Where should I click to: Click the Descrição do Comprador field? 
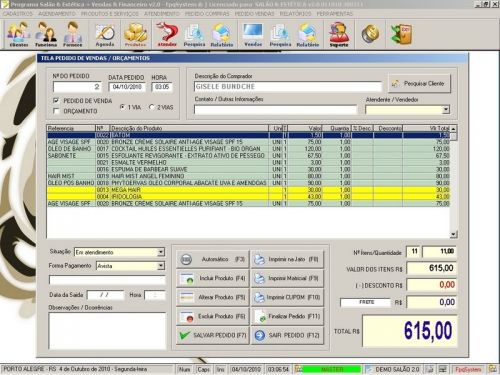(x=288, y=87)
